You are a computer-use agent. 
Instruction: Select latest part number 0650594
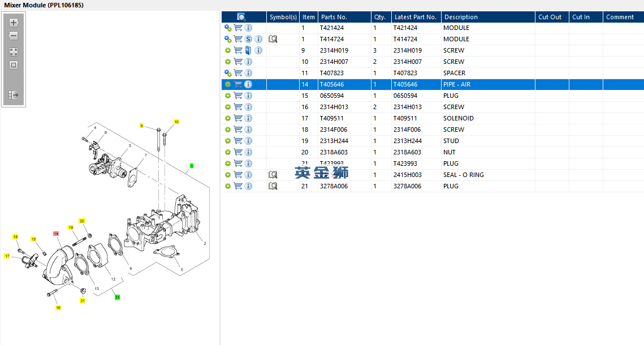[x=405, y=96]
